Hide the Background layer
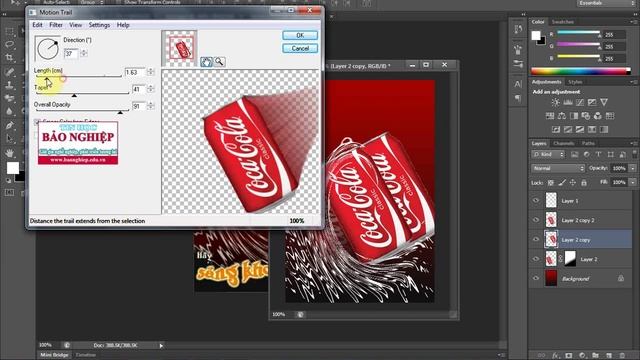This screenshot has width=640, height=360. pos(536,278)
